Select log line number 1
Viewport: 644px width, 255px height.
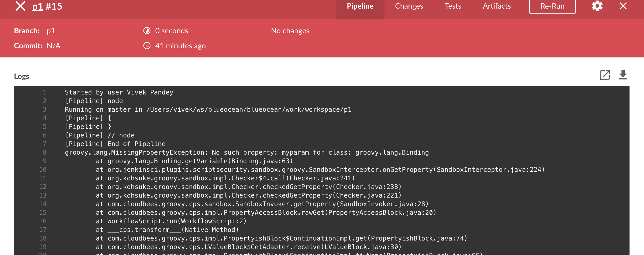pyautogui.click(x=45, y=92)
